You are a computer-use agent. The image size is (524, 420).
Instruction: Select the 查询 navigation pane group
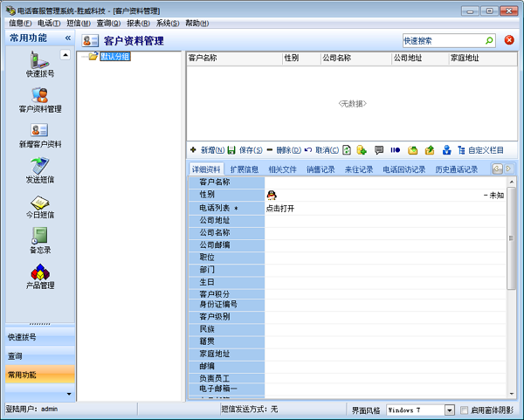tap(40, 356)
